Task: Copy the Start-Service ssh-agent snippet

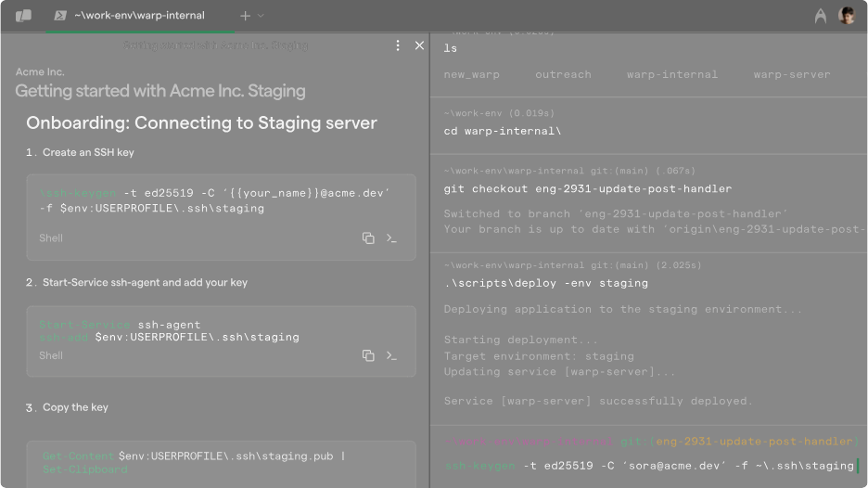Action: click(368, 355)
